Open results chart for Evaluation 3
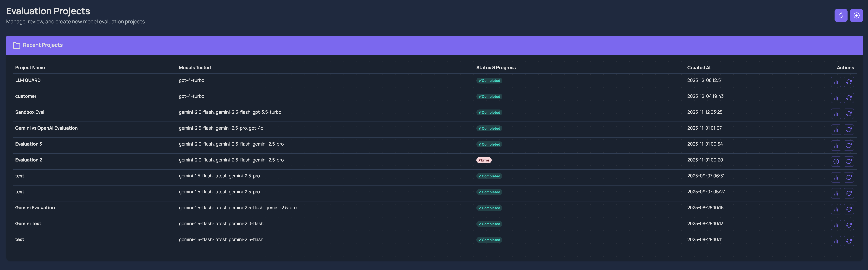 (x=836, y=146)
